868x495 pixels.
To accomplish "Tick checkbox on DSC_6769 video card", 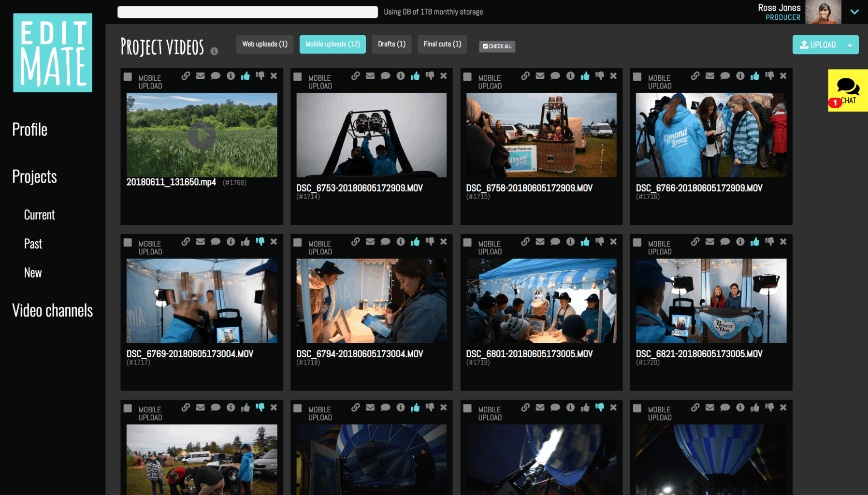I will click(128, 242).
